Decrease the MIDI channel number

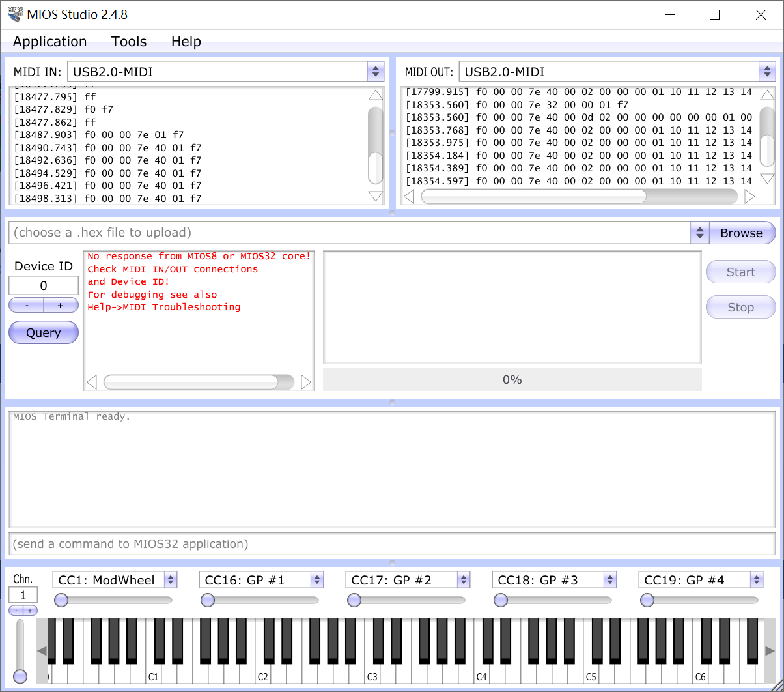(x=16, y=611)
